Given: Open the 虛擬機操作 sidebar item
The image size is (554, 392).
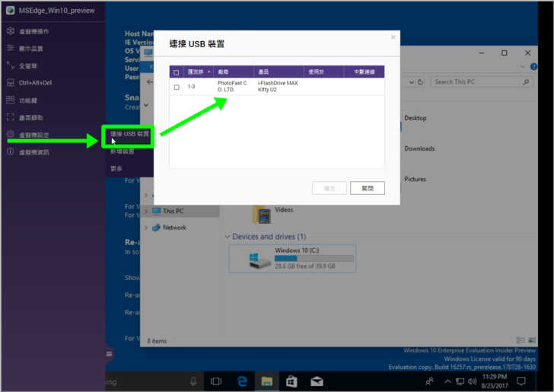Looking at the screenshot, I should click(x=34, y=31).
